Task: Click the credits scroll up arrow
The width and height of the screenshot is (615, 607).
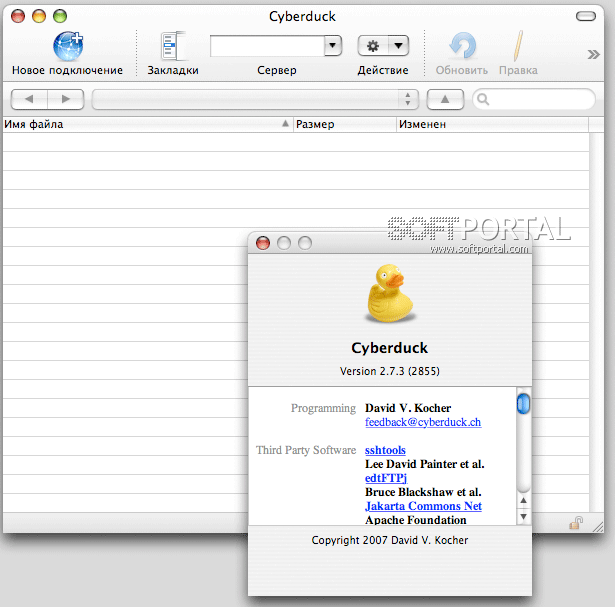Action: (x=523, y=500)
